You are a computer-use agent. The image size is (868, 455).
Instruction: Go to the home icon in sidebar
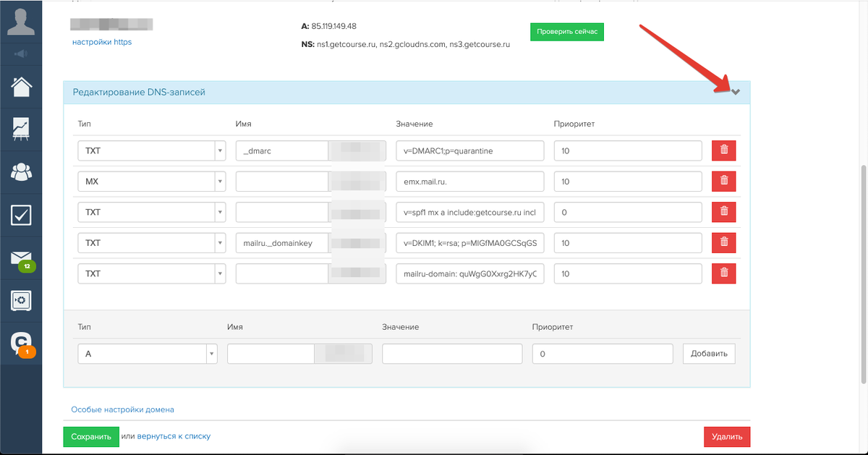tap(21, 86)
